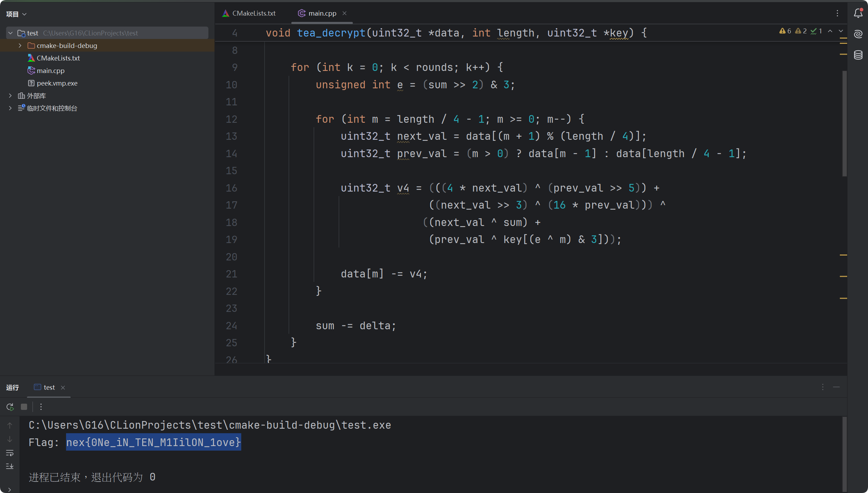Open the Notifications bell icon

[858, 14]
